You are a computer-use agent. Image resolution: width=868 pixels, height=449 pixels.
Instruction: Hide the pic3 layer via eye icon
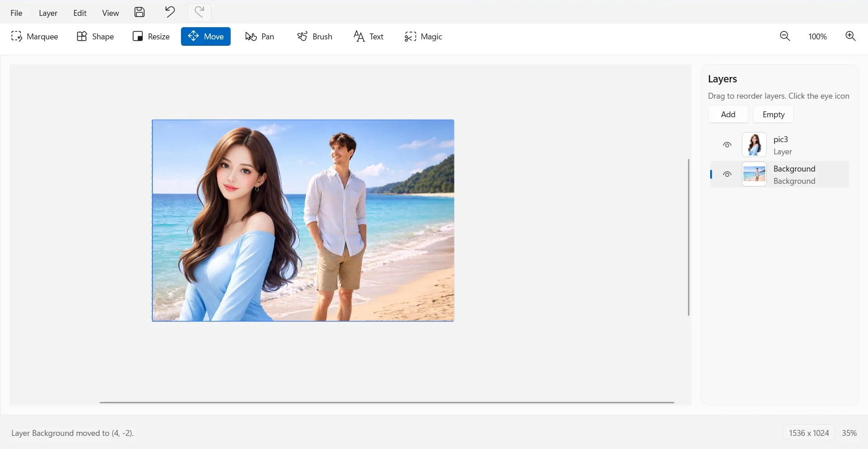[727, 145]
